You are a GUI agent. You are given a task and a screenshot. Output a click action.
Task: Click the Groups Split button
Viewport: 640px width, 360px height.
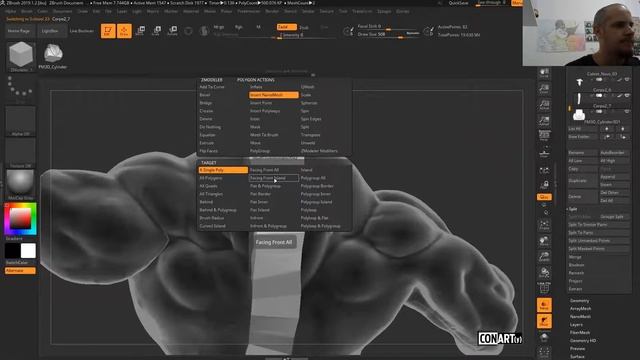(x=614, y=217)
